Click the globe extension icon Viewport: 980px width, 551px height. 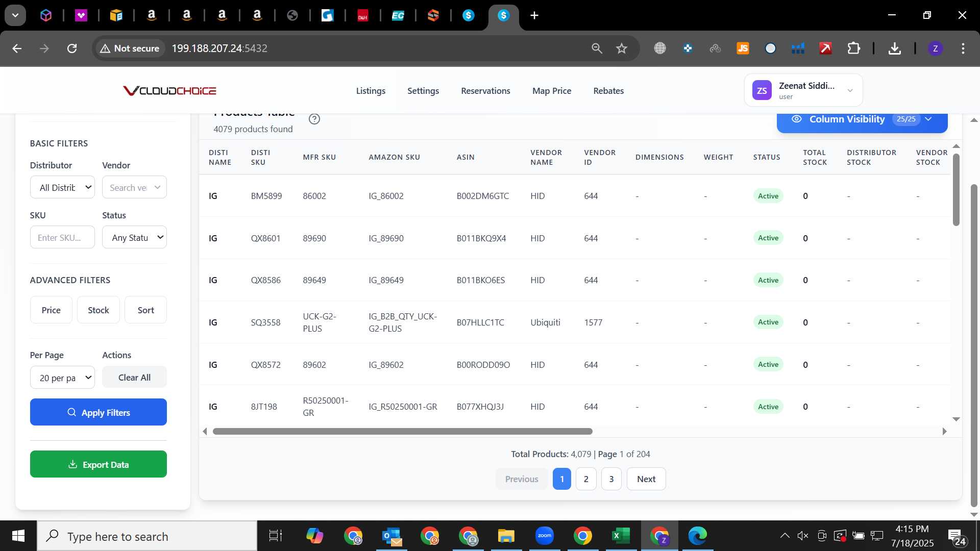pos(660,48)
